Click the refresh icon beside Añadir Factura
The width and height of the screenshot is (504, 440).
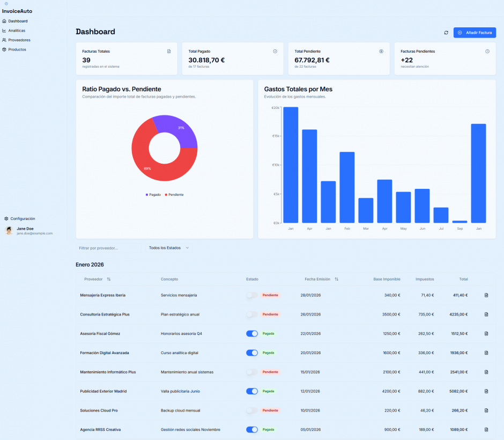click(x=446, y=33)
